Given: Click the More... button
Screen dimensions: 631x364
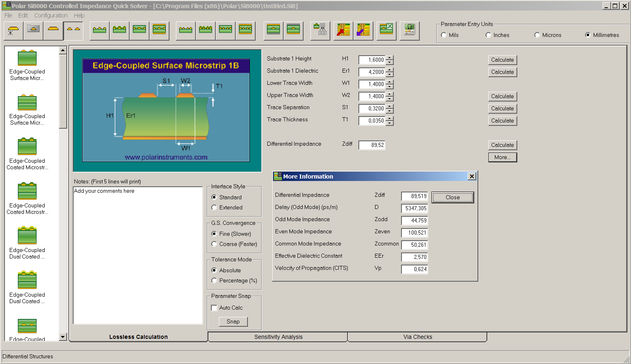Looking at the screenshot, I should pyautogui.click(x=503, y=157).
